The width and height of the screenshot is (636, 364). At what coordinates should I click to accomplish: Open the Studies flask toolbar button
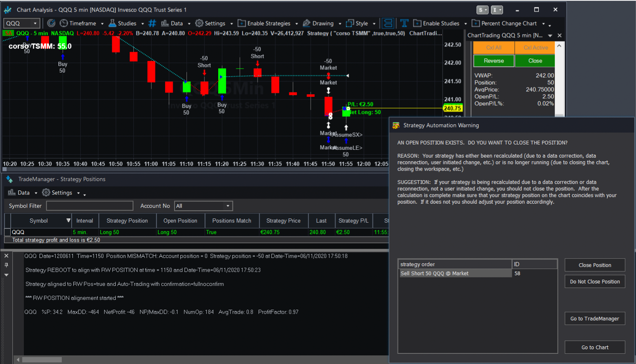[122, 23]
